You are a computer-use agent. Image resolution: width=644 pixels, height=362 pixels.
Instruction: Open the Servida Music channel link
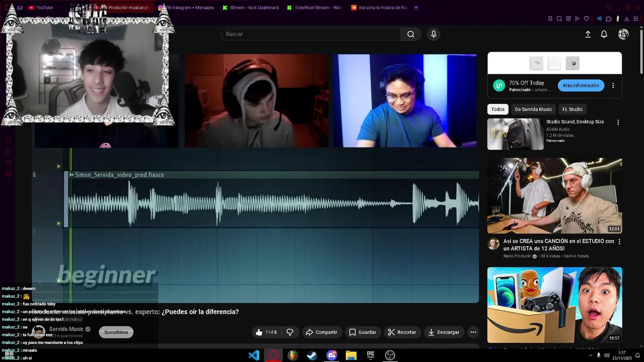tap(66, 329)
